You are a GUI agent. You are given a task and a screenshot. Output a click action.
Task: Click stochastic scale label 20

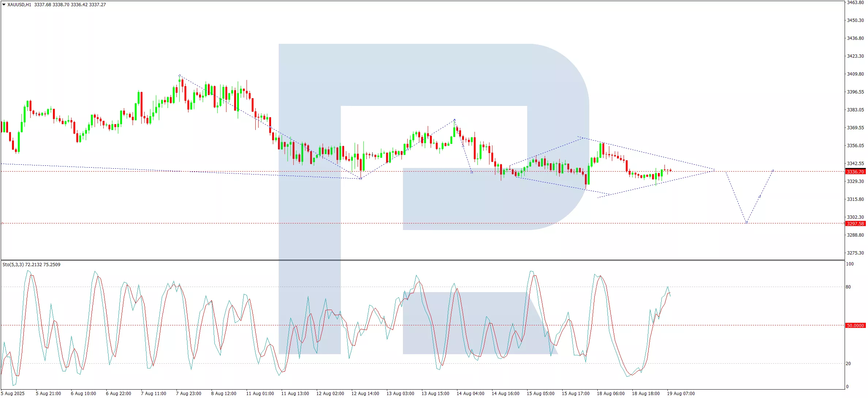(x=848, y=363)
